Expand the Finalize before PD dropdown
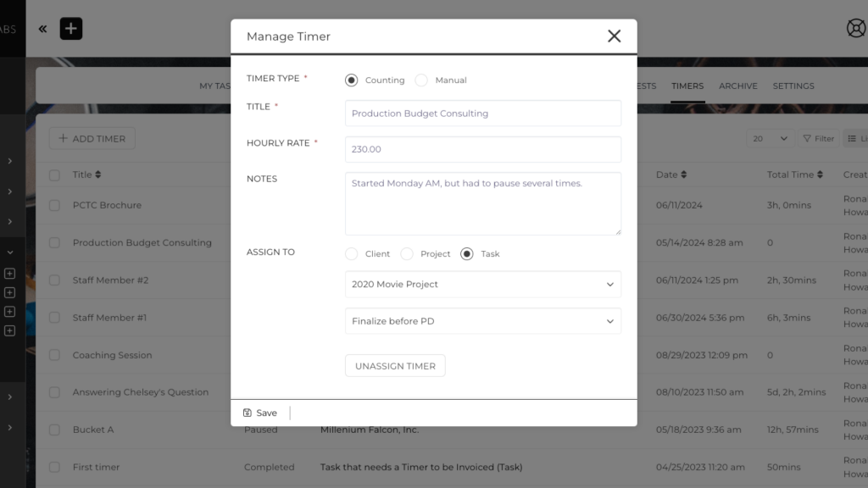This screenshot has height=488, width=868. 482,322
